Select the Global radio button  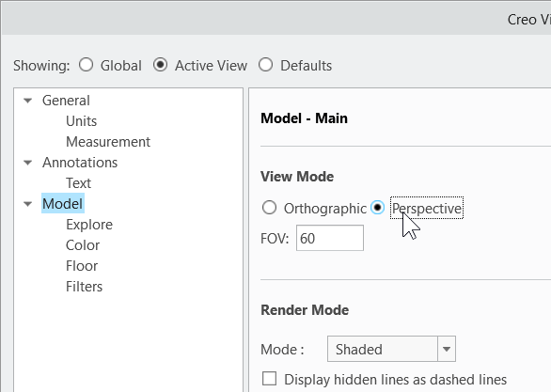(x=87, y=65)
